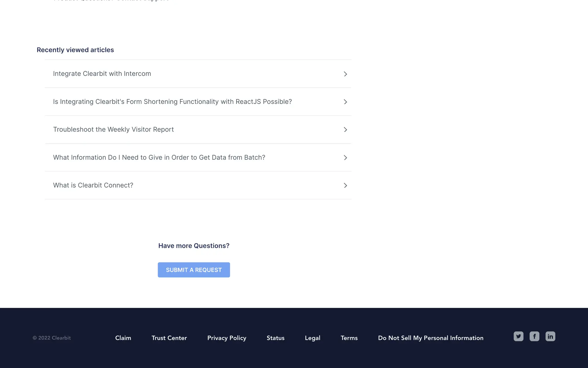
Task: Select Do Not Sell My Personal Information
Action: tap(431, 338)
